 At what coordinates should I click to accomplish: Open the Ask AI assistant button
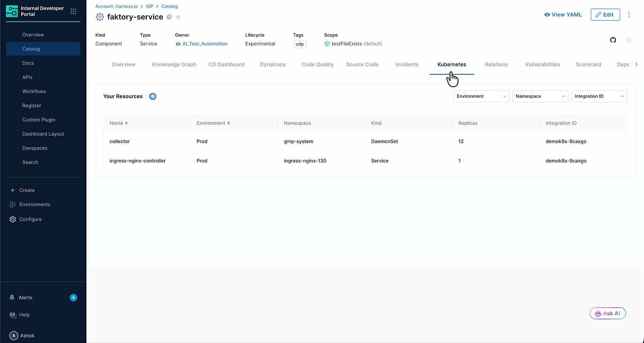pos(607,313)
